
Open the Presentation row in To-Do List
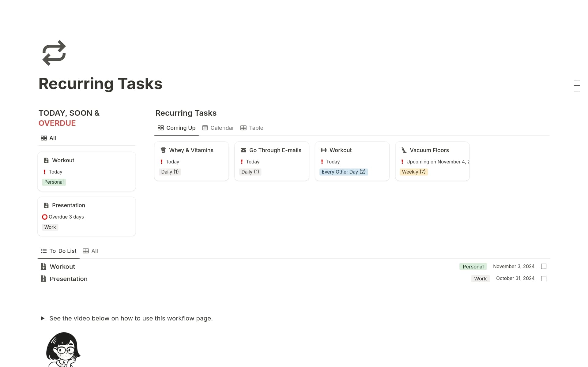(294, 279)
